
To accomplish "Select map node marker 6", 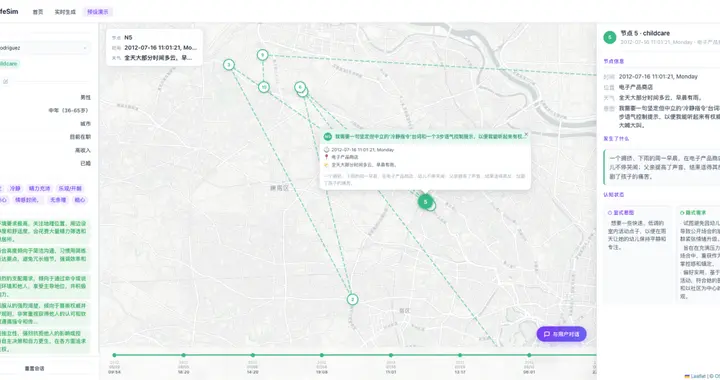I will [300, 87].
